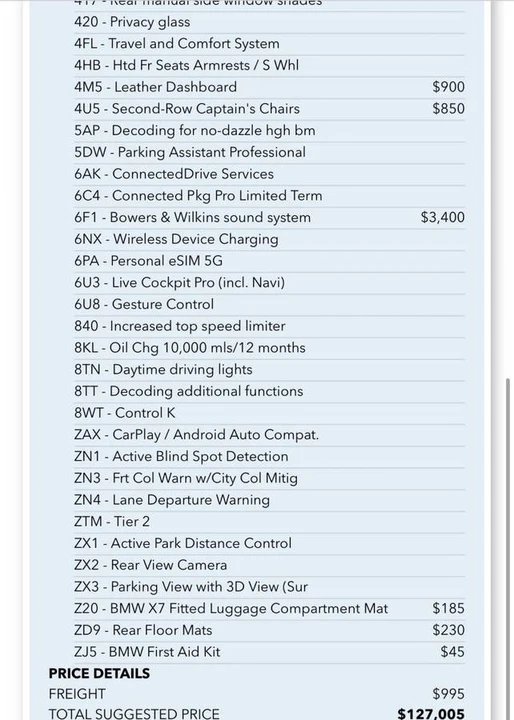
Task: Click 6U8 Gesture Control entry
Action: pos(269,304)
